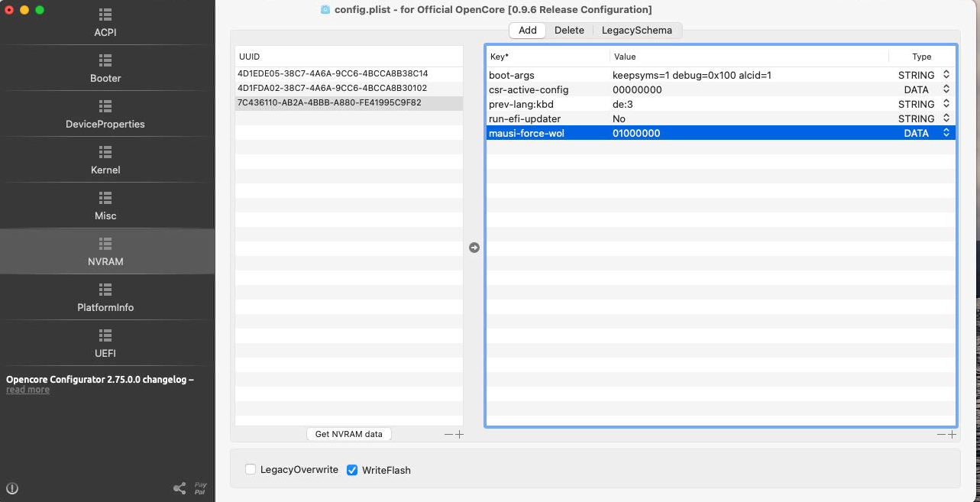Open type dropdown for prev-lang:kbd row
The width and height of the screenshot is (980, 502).
[946, 104]
